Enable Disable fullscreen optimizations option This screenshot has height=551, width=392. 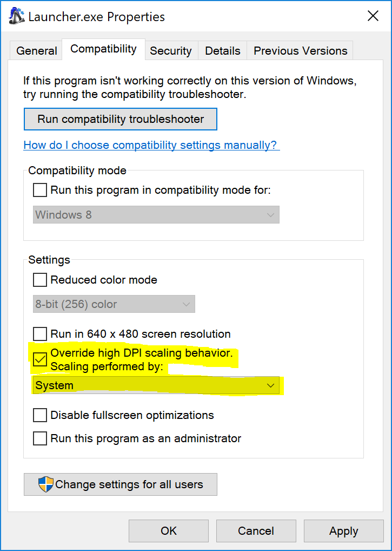(x=40, y=415)
